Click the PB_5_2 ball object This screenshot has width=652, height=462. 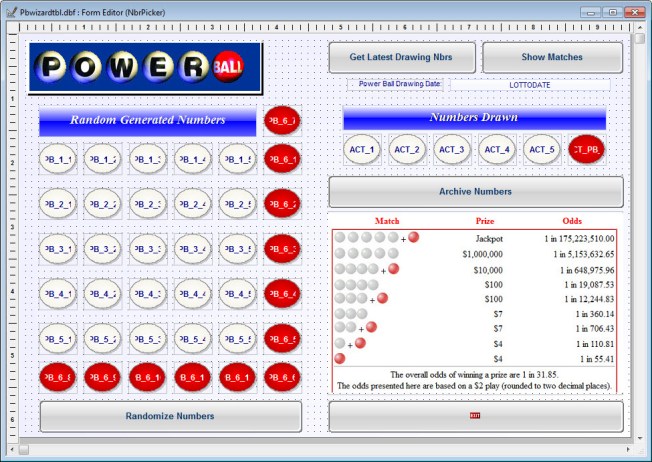[x=103, y=339]
